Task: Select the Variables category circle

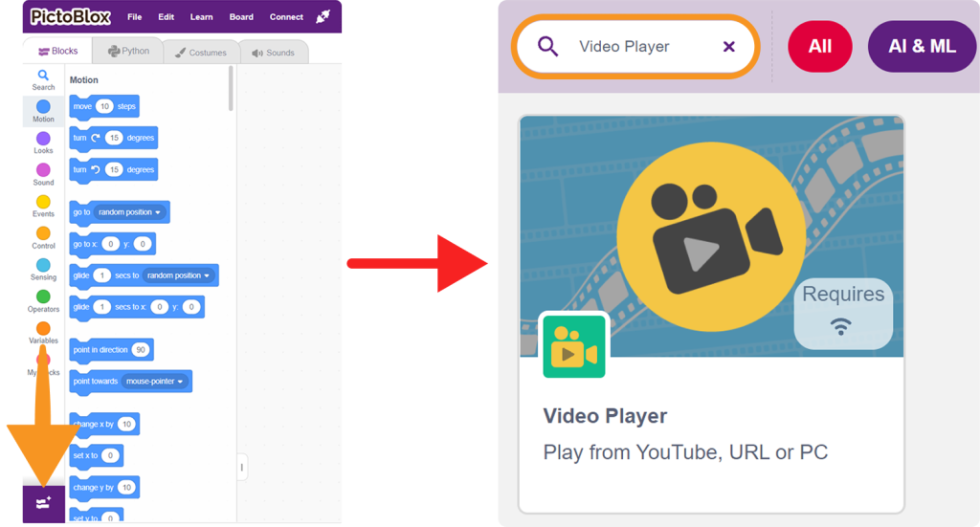Action: (x=43, y=328)
